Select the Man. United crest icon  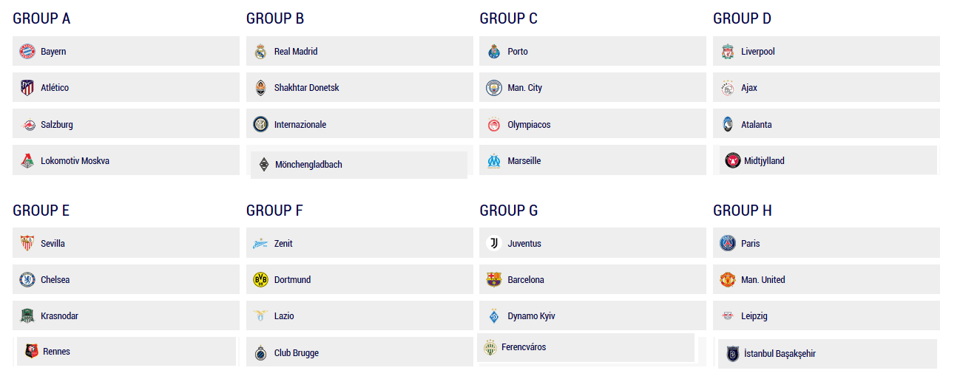click(728, 279)
